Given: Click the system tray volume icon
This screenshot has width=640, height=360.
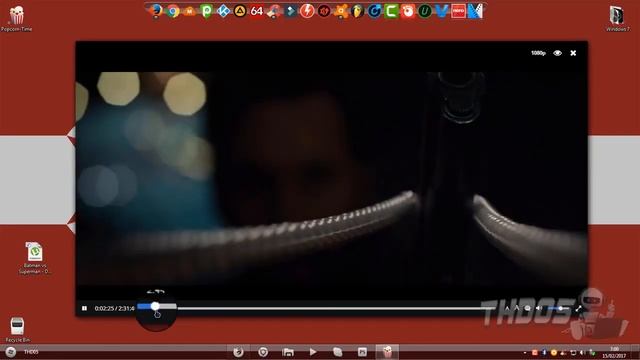Looking at the screenshot, I should 582,353.
